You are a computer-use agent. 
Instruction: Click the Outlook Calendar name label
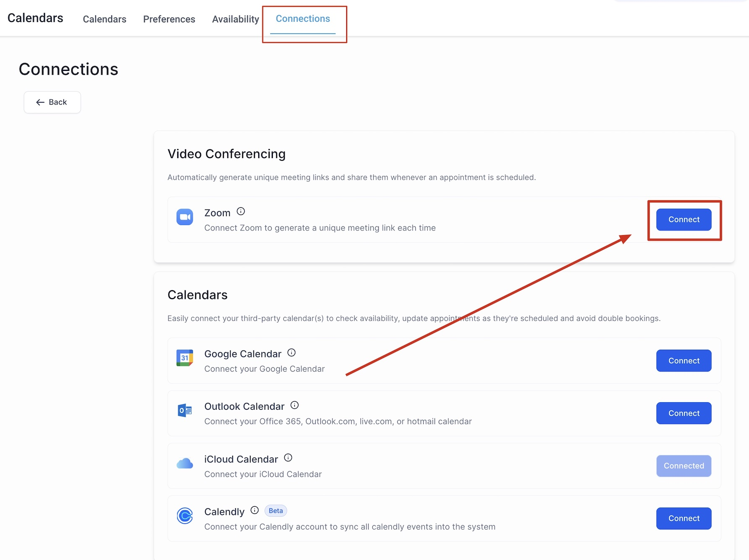tap(244, 407)
